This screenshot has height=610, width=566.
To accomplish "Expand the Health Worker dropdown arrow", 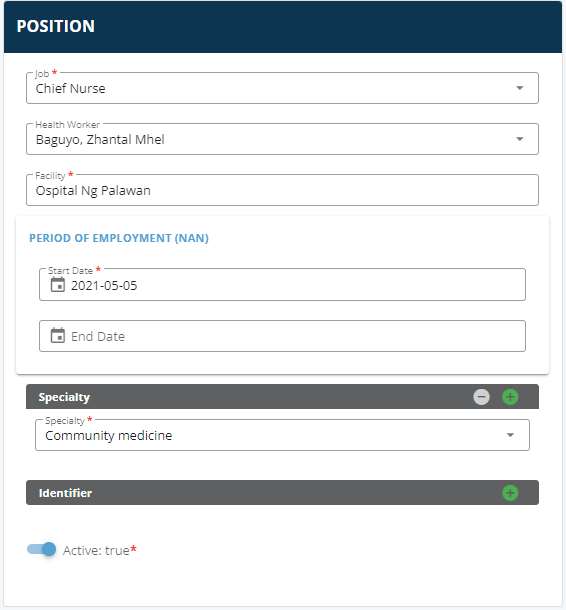I will [520, 139].
